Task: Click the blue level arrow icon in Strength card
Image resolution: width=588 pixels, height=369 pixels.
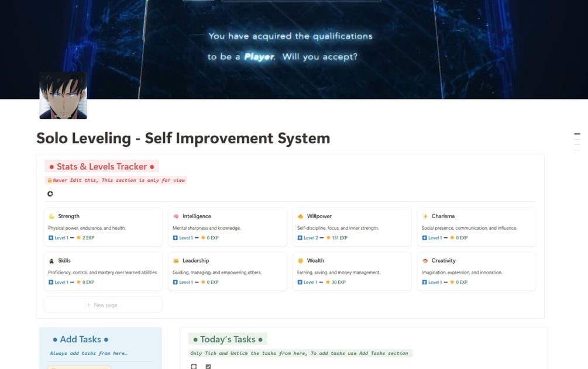Action: pos(51,238)
